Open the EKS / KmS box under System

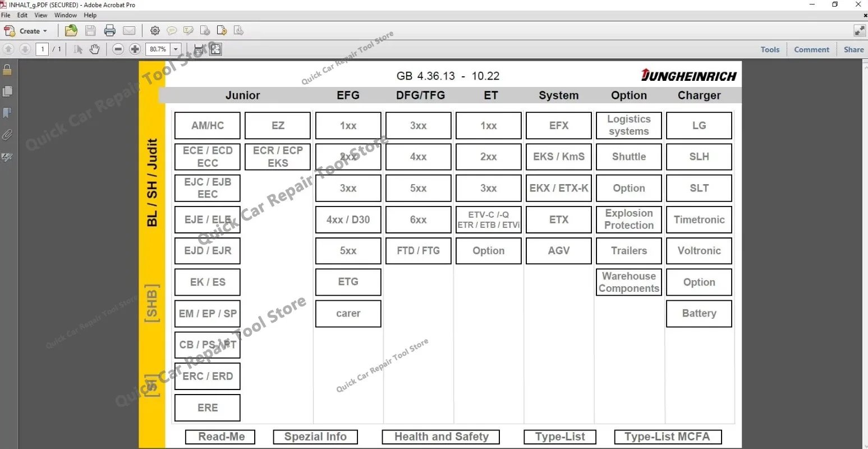coord(559,157)
